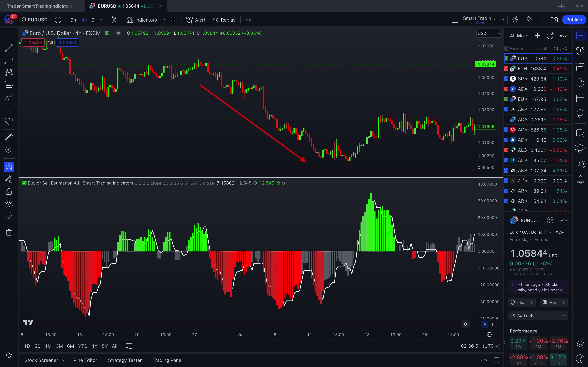
Task: Toggle Log scale L button
Action: [493, 325]
